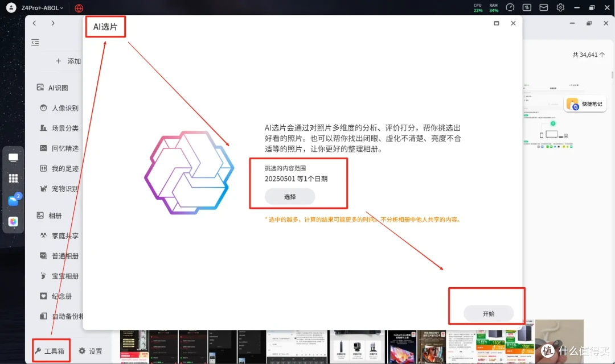Open the file manager dock icon with badge
The width and height of the screenshot is (615, 364).
[13, 200]
